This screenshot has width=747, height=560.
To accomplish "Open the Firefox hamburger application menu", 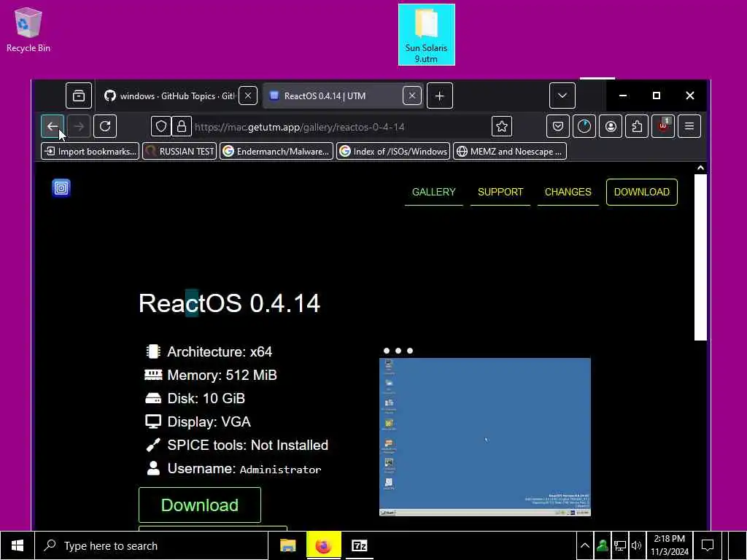I will pos(689,126).
